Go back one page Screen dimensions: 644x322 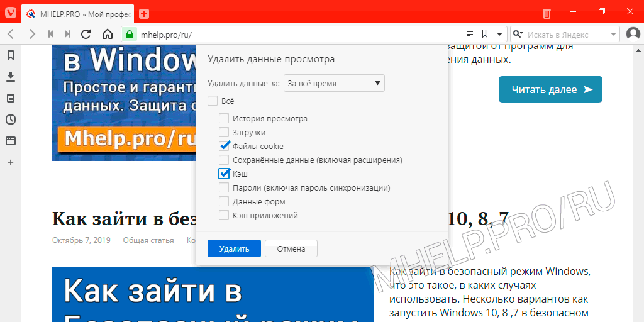point(11,34)
